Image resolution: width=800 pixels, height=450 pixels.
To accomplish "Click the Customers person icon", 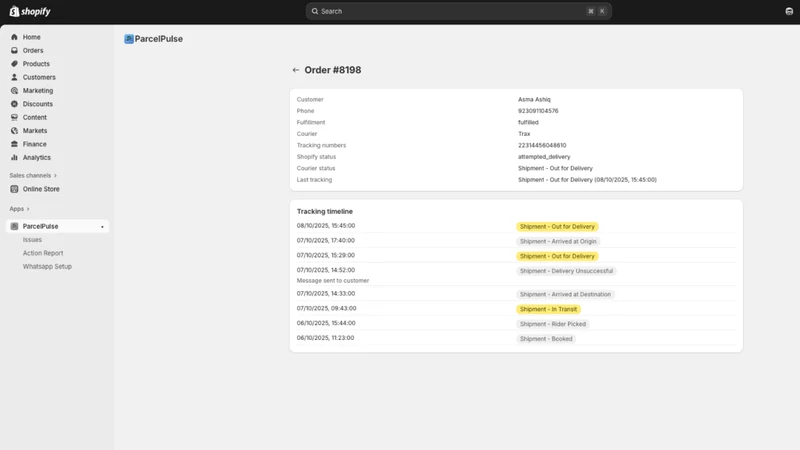I will (14, 77).
